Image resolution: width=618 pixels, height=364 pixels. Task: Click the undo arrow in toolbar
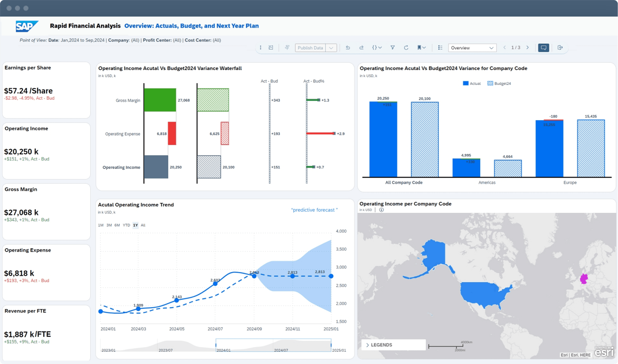pyautogui.click(x=348, y=47)
